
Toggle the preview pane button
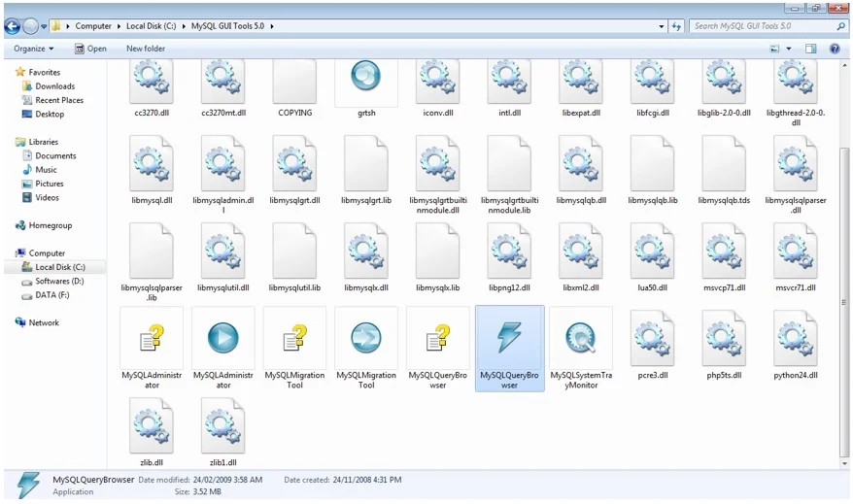coord(810,49)
